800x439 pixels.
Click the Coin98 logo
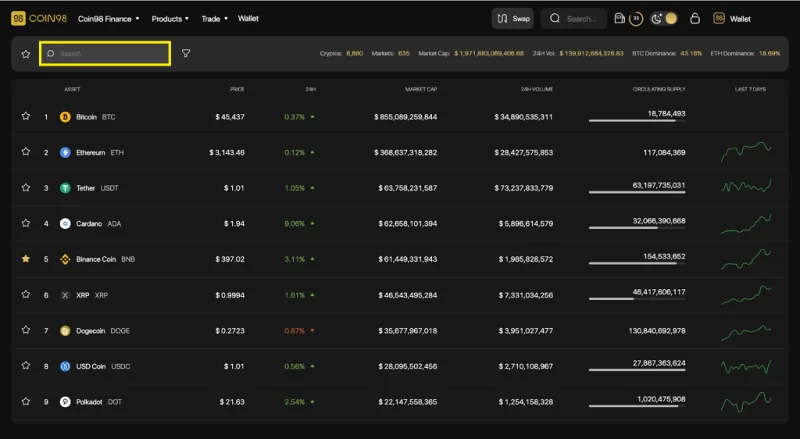coord(39,18)
